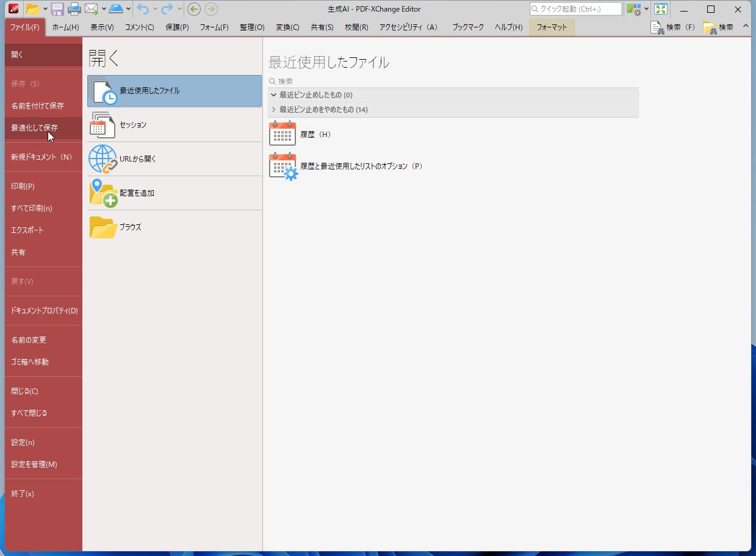Expand the 最近ピン止めをやめたもの (14) group

(x=274, y=110)
